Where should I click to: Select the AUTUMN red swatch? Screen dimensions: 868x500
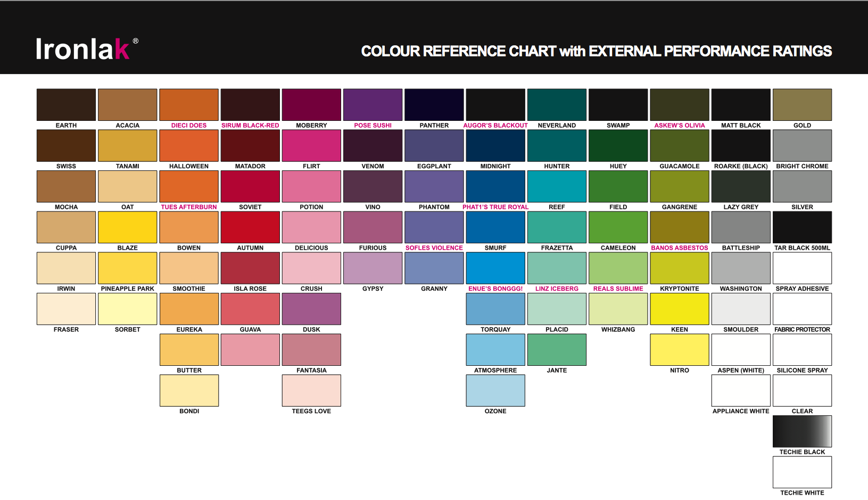tap(250, 227)
